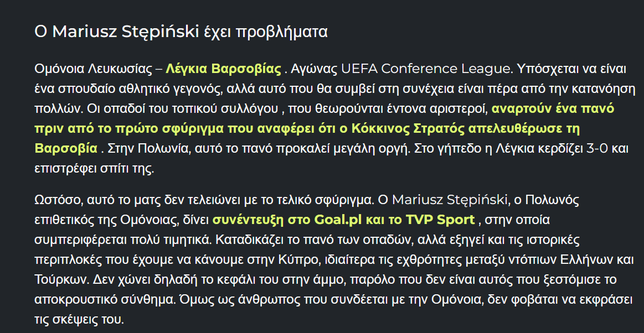Open the συνέντευξη στο Goal.pl και TVP Sport link
644x333 pixels.
coord(343,220)
